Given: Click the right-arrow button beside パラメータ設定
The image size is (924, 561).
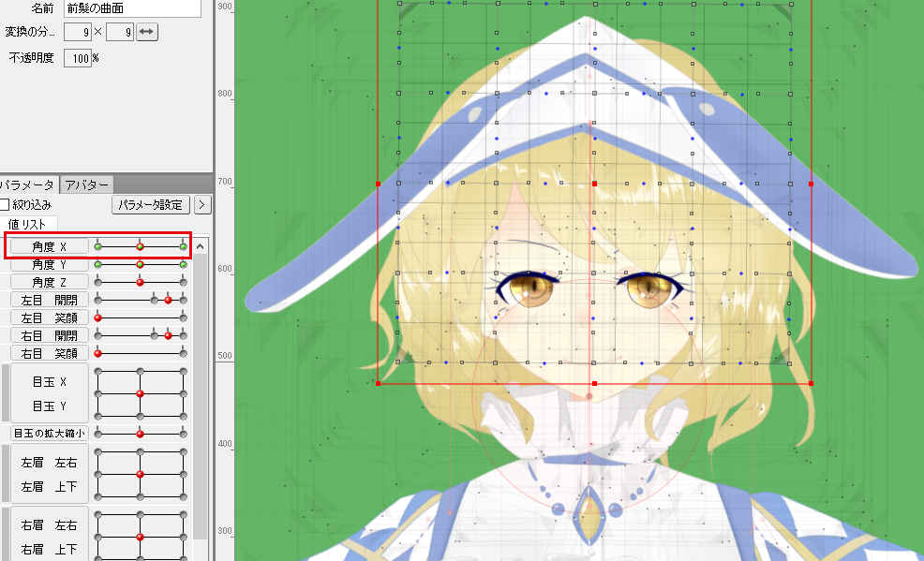Looking at the screenshot, I should click(x=202, y=205).
